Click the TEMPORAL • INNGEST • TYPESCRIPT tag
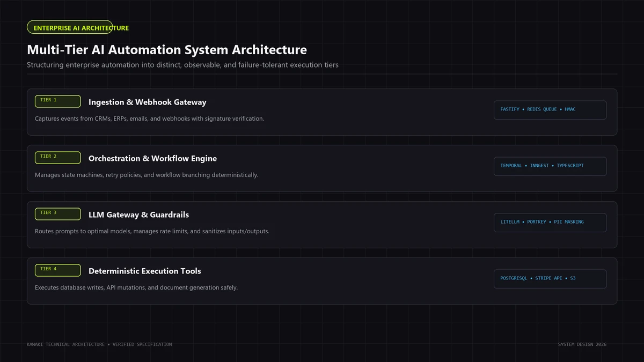 (x=550, y=166)
